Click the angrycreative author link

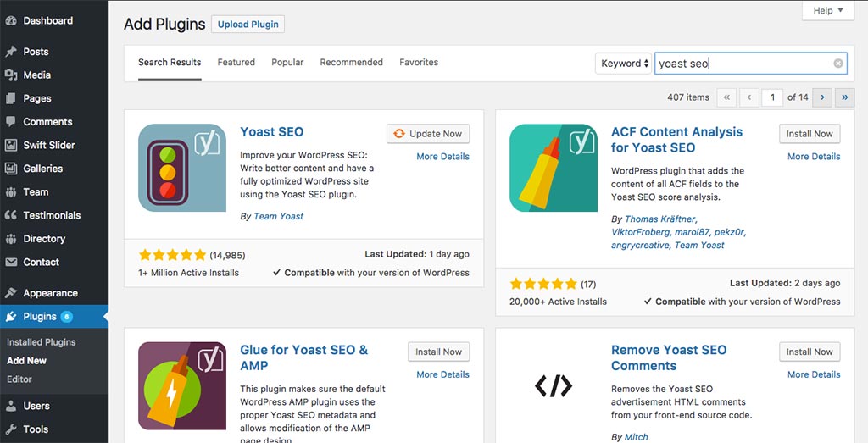(641, 245)
